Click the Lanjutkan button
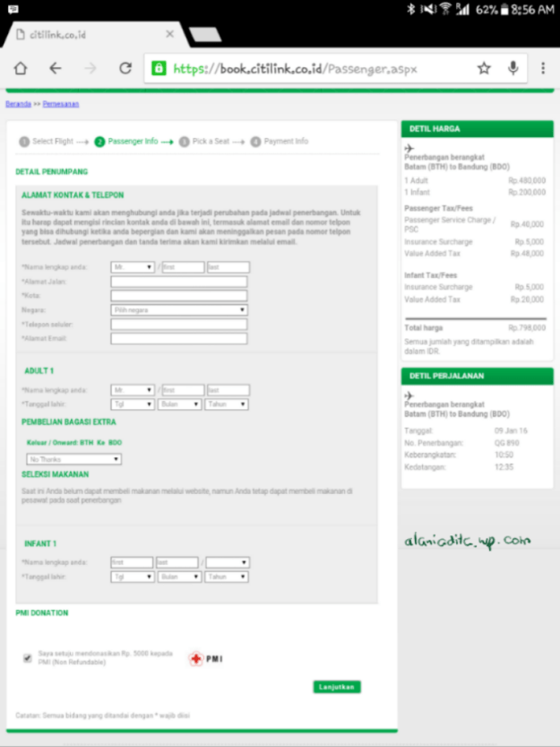The width and height of the screenshot is (560, 747). (337, 687)
